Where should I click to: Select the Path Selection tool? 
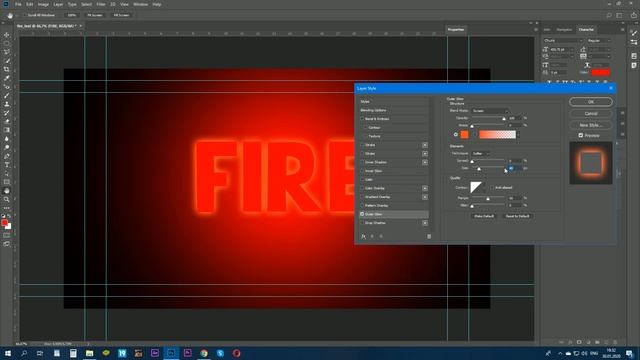point(7,173)
